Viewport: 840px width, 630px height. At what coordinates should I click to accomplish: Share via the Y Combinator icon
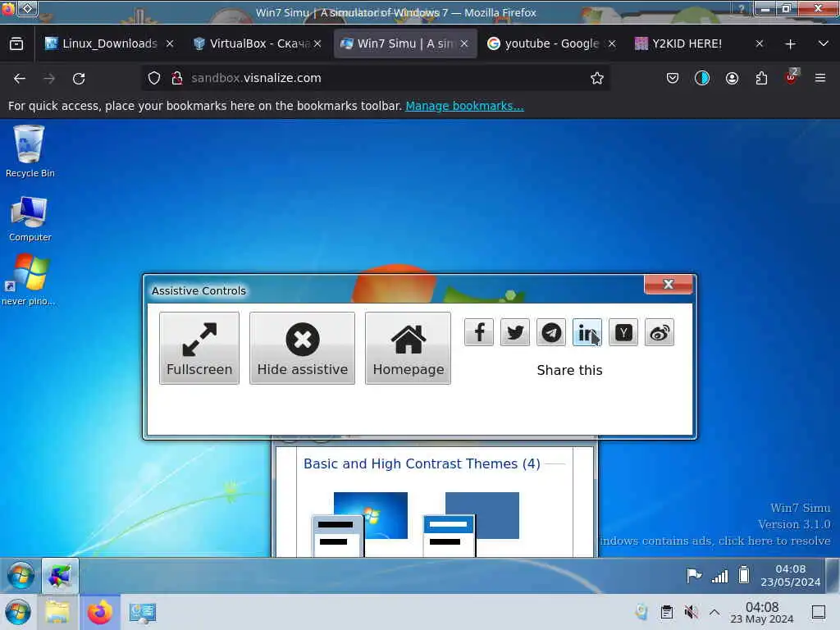623,332
